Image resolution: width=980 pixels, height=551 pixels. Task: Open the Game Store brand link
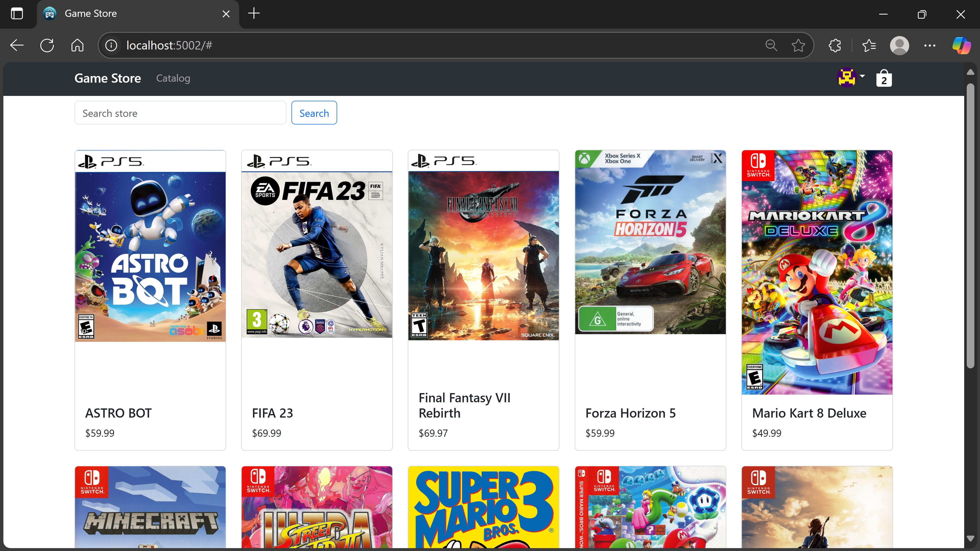[x=108, y=78]
